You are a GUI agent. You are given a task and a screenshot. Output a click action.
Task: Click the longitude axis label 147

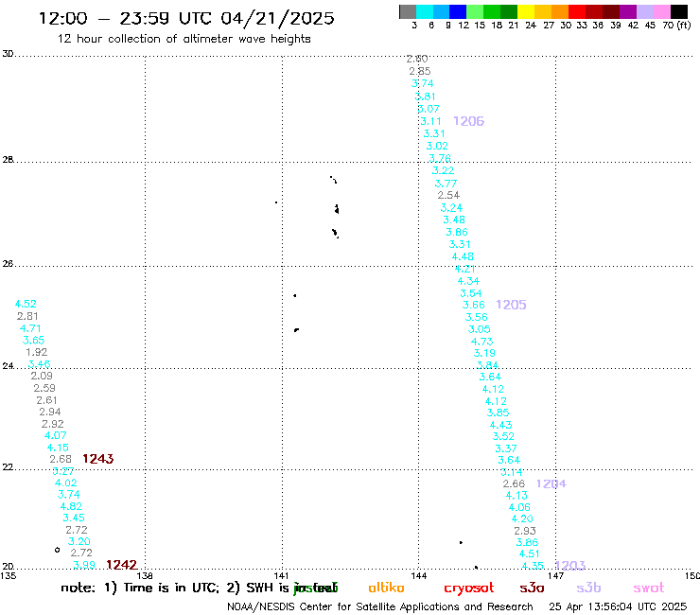556,575
